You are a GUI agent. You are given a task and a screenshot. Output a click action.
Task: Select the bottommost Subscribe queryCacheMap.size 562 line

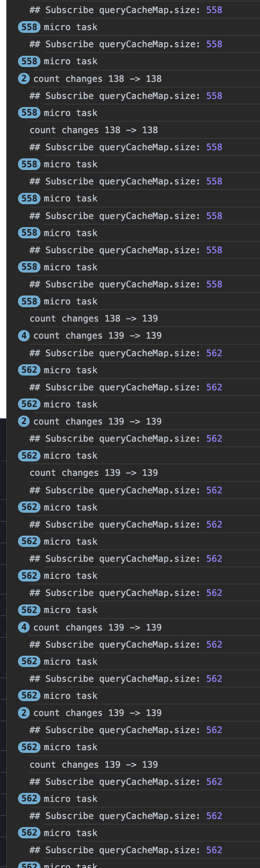click(126, 850)
